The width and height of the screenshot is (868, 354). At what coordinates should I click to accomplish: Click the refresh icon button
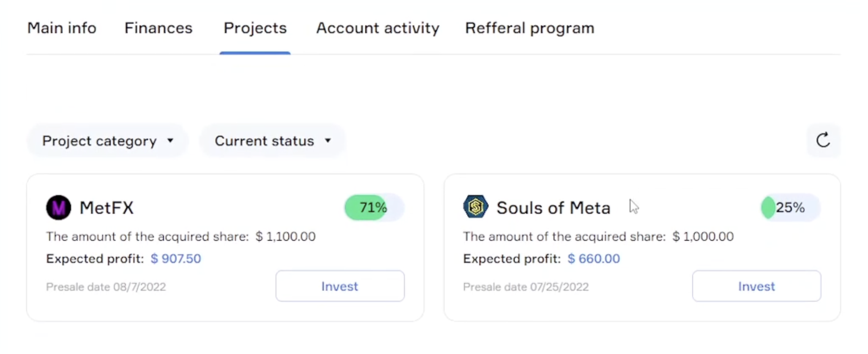(x=823, y=140)
